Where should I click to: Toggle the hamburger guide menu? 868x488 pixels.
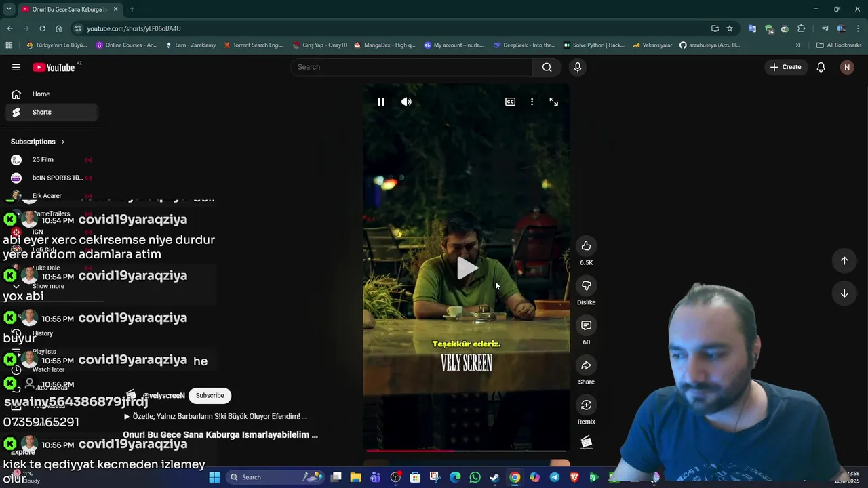click(x=16, y=67)
